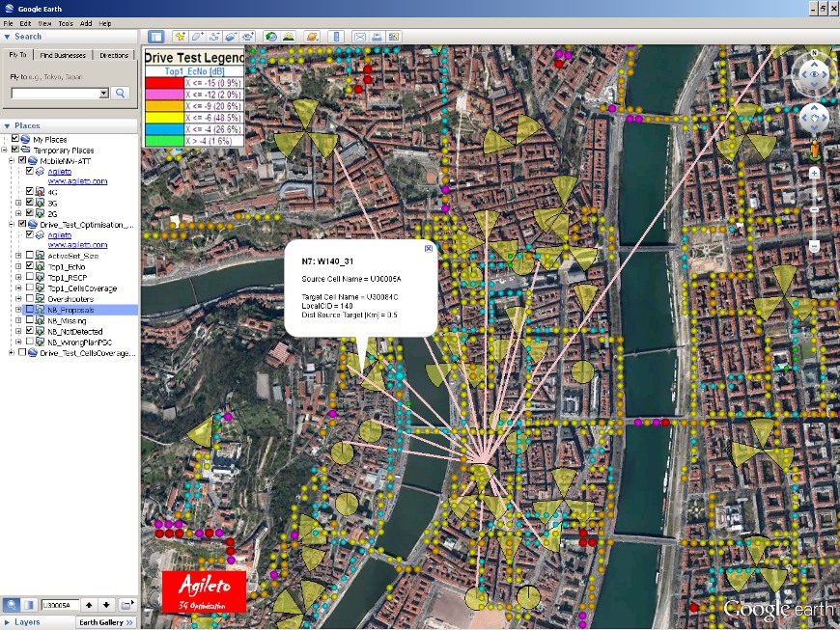The image size is (840, 630).
Task: Select the Add Polygon tool
Action: [x=196, y=37]
